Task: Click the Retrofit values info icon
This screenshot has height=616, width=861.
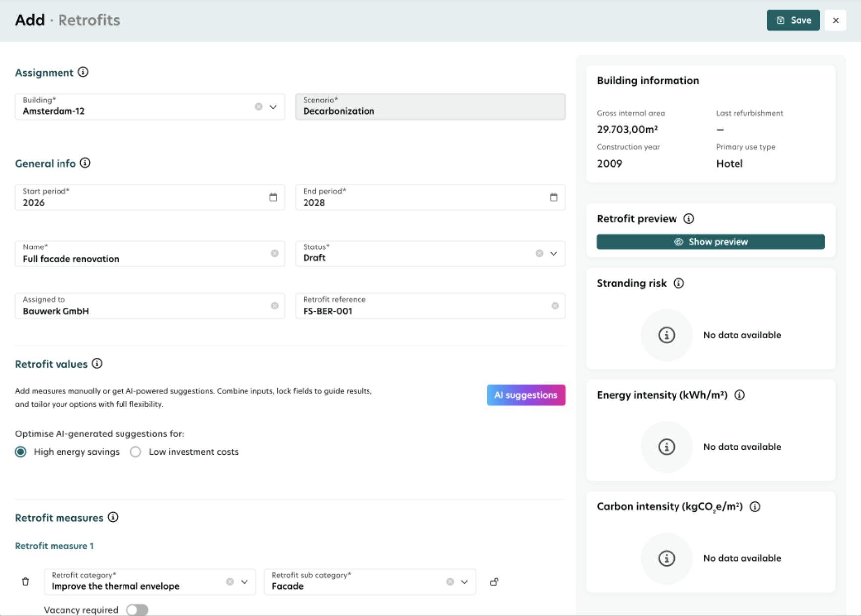Action: pos(97,364)
